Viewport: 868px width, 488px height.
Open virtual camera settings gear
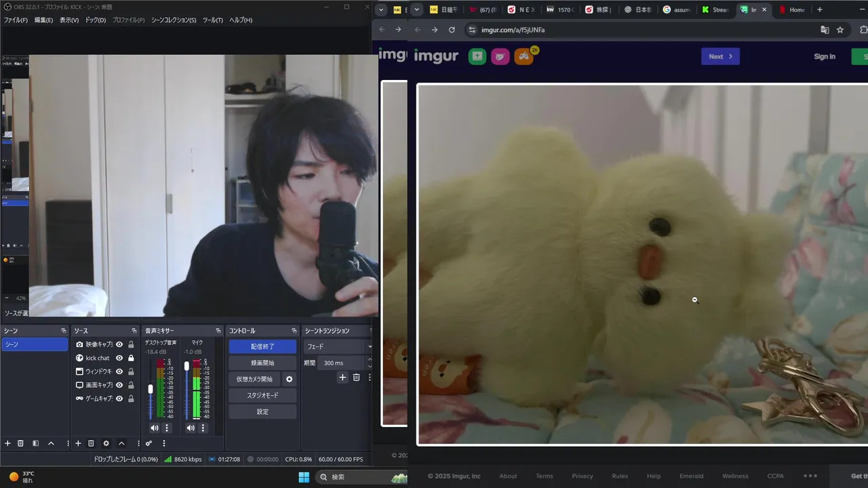coord(290,379)
